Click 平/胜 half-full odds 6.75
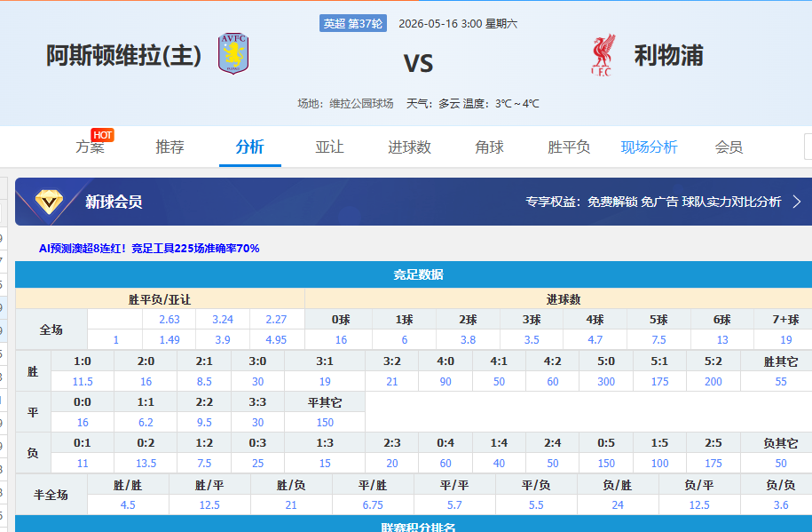The image size is (812, 532). (x=373, y=505)
